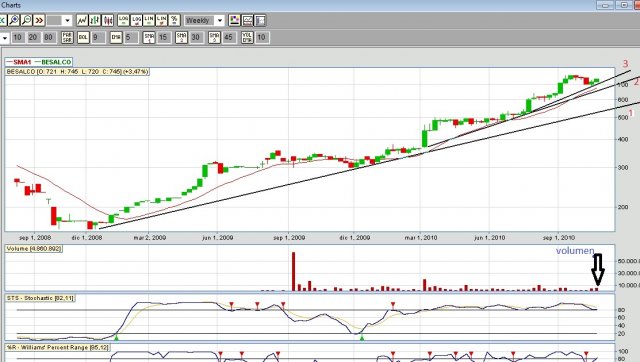Image resolution: width=640 pixels, height=362 pixels.
Task: Click the 'sep 1, 2008' date label
Action: 35,238
